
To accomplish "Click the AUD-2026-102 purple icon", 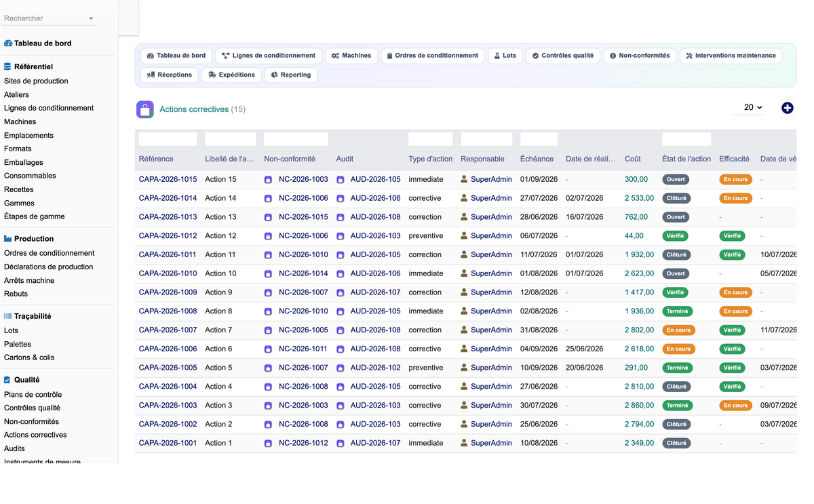I will (340, 368).
